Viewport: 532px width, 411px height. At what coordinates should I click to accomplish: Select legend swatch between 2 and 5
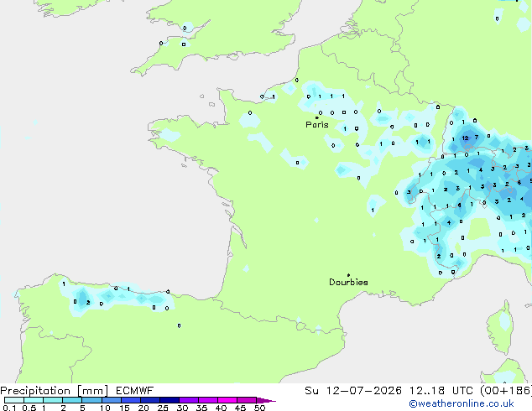[72, 400]
